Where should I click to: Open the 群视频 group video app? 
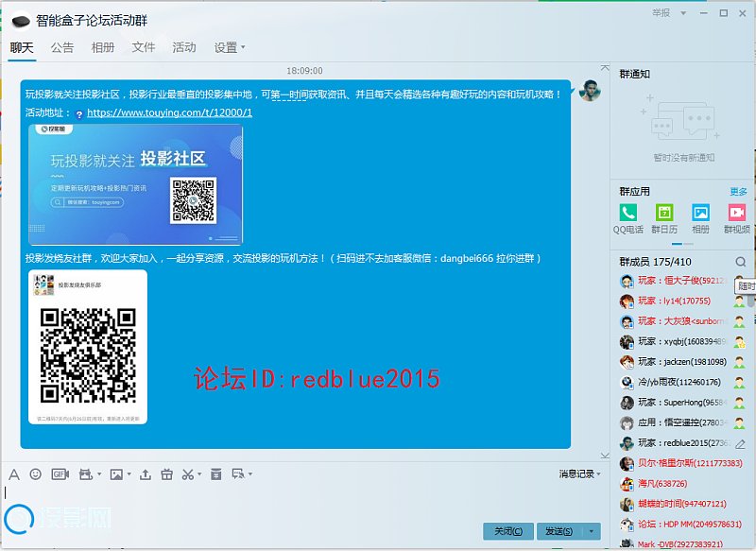tap(737, 218)
